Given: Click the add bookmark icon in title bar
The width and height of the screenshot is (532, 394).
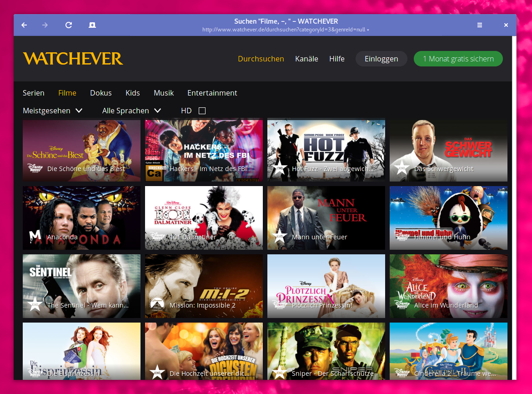Looking at the screenshot, I should (x=92, y=25).
